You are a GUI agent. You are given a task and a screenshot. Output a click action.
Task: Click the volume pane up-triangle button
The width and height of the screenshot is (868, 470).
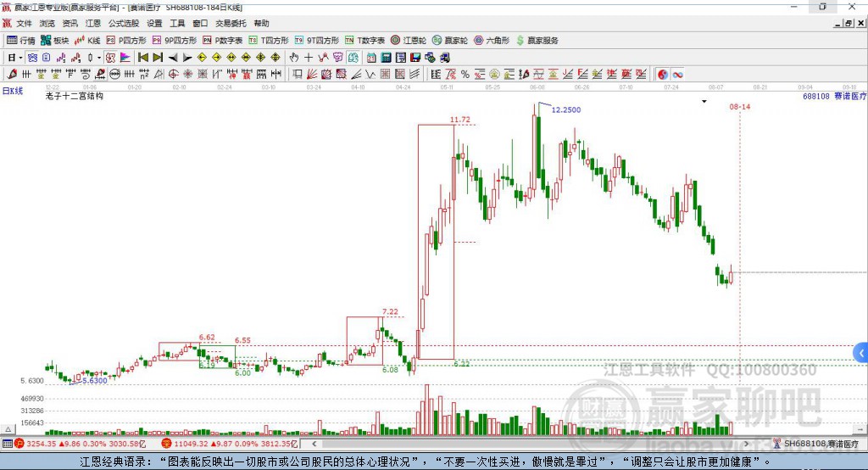8,429
